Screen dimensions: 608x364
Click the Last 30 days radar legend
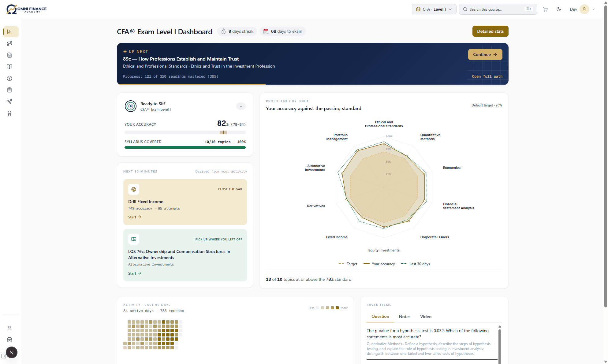point(415,264)
